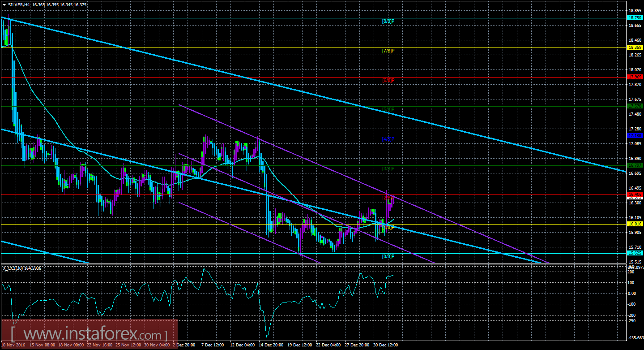Click the 100 value on CCI scale

pos(631,282)
